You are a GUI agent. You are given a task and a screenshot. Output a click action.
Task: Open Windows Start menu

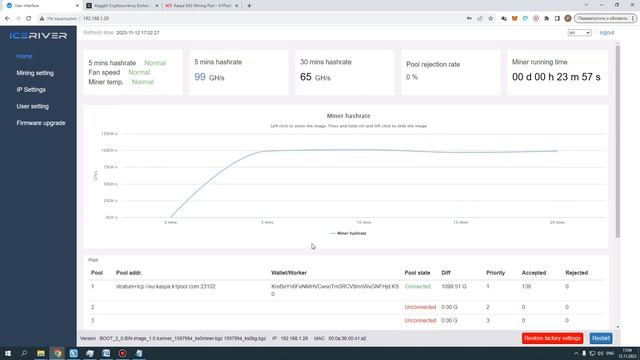point(8,353)
